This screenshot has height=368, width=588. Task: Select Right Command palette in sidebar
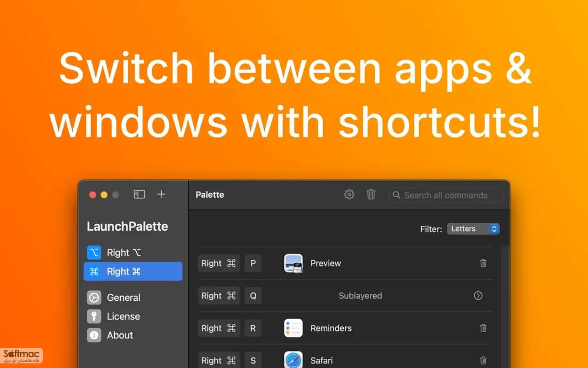coord(133,271)
